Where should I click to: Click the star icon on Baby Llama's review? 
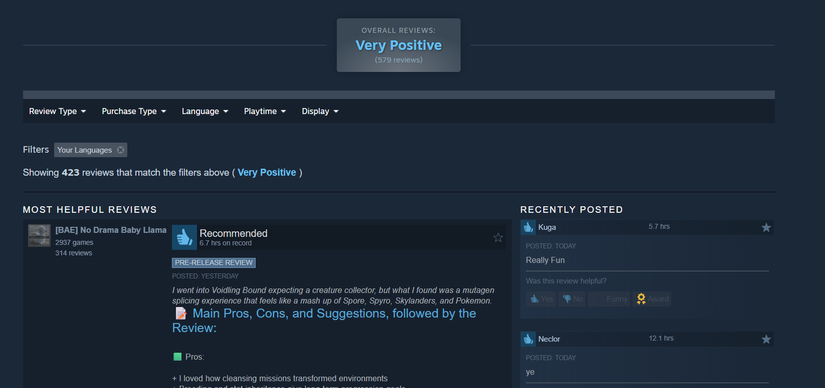tap(498, 237)
